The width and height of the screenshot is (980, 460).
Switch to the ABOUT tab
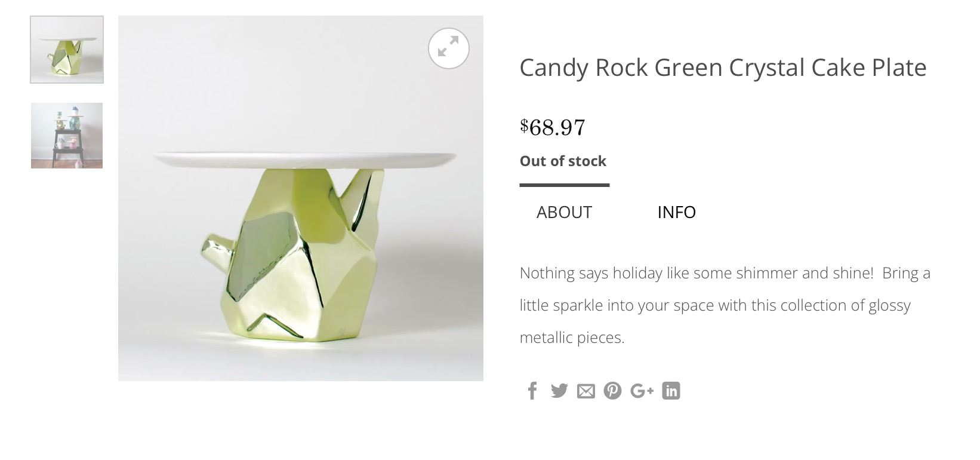point(564,212)
